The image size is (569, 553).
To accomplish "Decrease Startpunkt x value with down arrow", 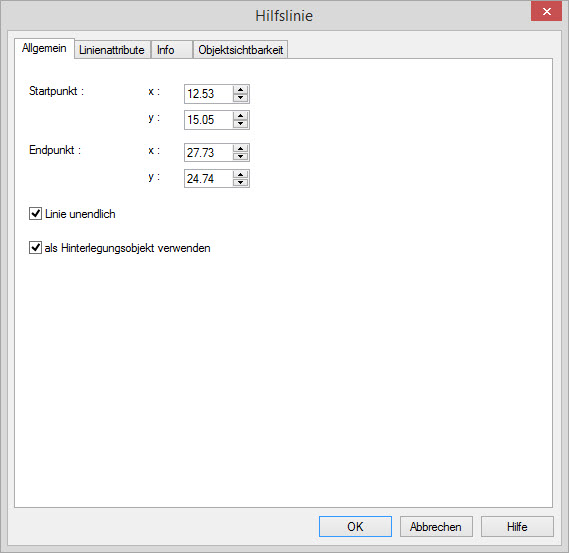I will (x=240, y=98).
